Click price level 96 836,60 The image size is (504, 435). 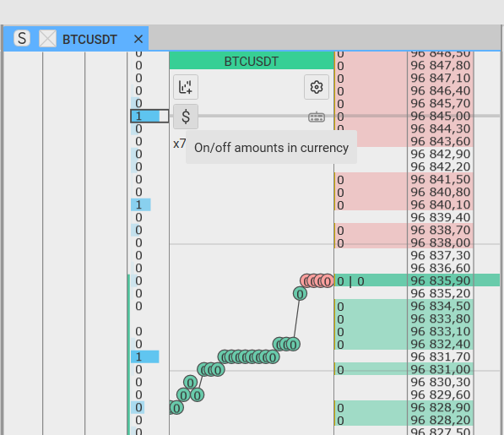coord(441,268)
